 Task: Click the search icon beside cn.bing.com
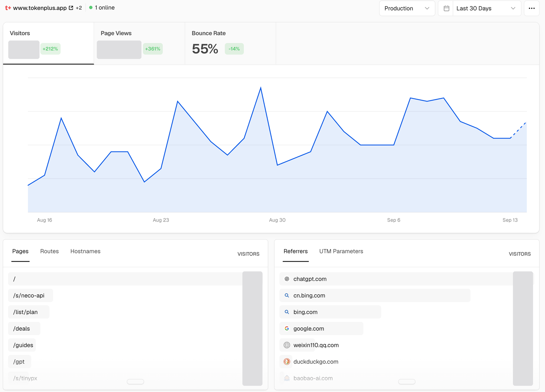[287, 296]
